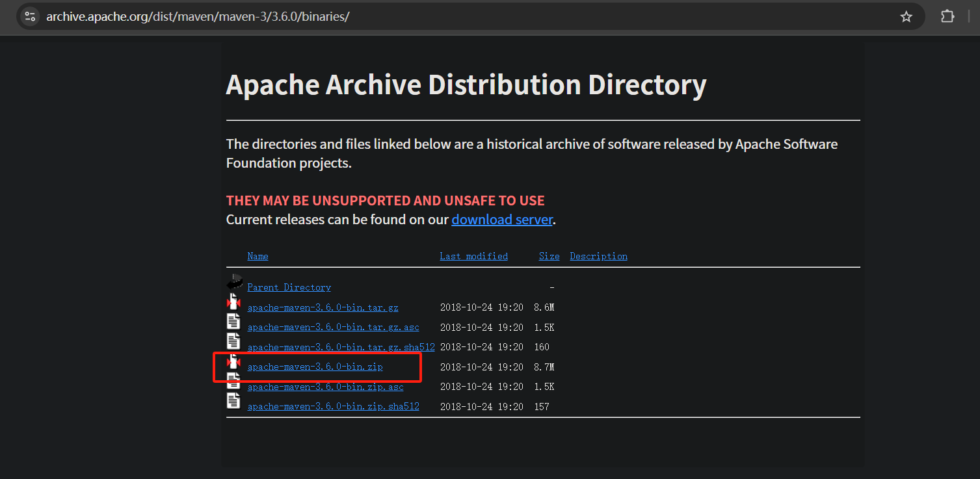Click the 8.7M size value
Image resolution: width=980 pixels, height=479 pixels.
(544, 367)
